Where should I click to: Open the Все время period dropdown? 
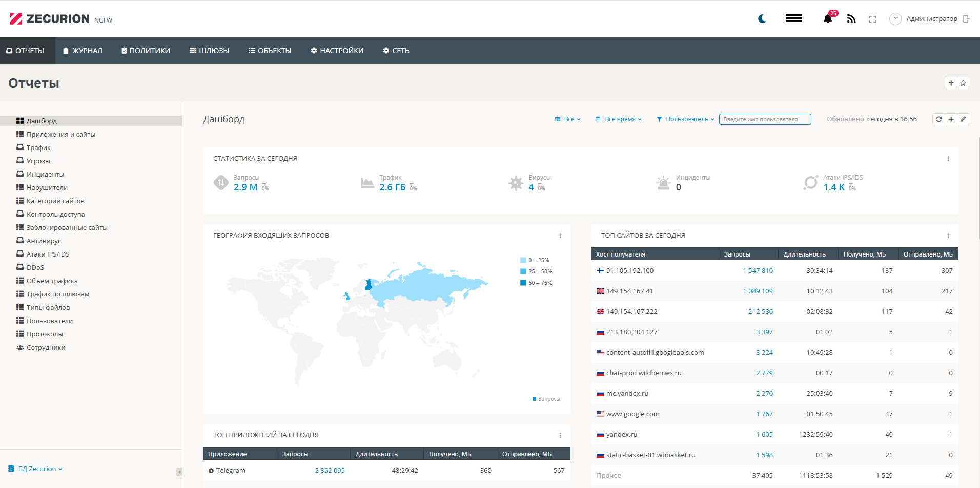(619, 119)
